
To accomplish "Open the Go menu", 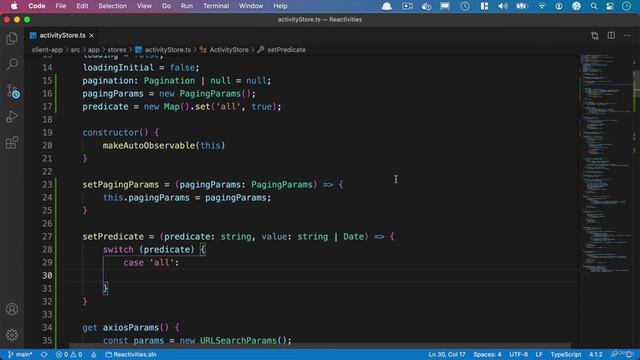I will pos(166,6).
